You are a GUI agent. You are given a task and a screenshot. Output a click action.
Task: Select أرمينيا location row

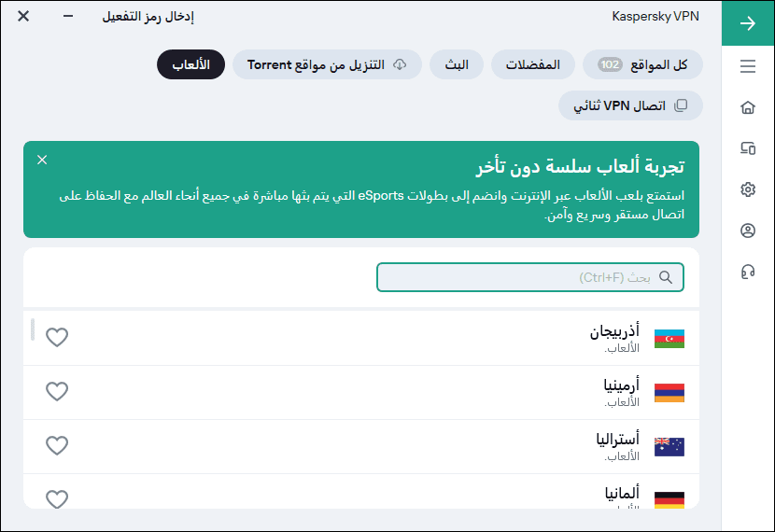pyautogui.click(x=361, y=393)
